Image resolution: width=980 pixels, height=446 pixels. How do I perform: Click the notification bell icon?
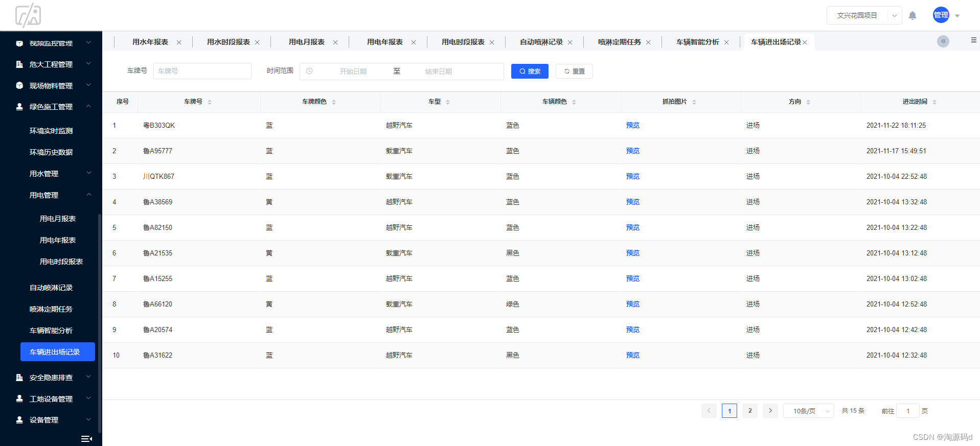click(913, 15)
